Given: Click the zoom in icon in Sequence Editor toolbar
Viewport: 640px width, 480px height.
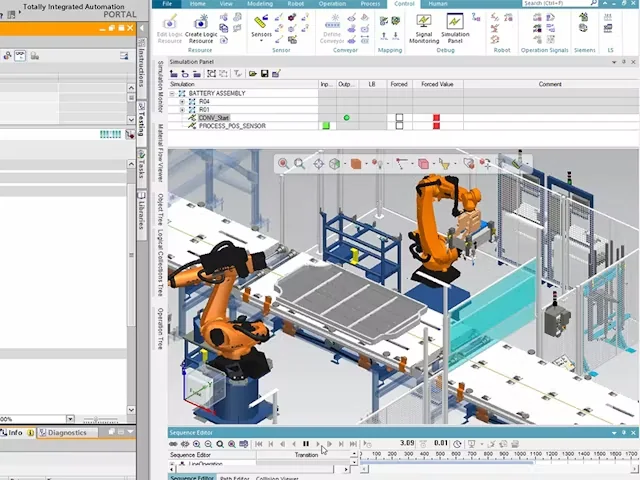Looking at the screenshot, I should pyautogui.click(x=196, y=444).
